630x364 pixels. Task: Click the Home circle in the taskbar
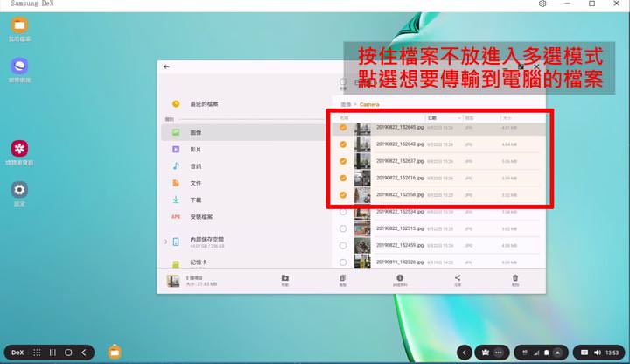pos(68,353)
